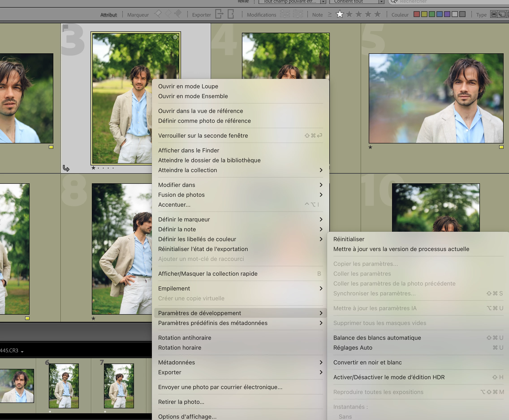Filter photos without modifications icon
The width and height of the screenshot is (509, 420).
coord(298,14)
